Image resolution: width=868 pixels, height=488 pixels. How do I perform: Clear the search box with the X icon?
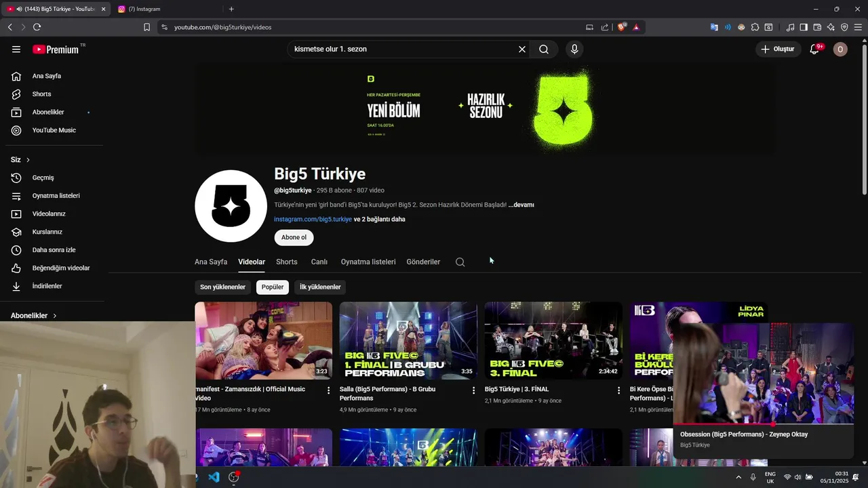click(x=522, y=49)
